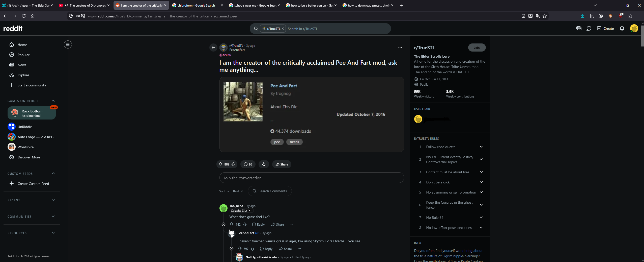This screenshot has width=644, height=262.
Task: Upvote Too_Blind's comment
Action: tap(232, 224)
